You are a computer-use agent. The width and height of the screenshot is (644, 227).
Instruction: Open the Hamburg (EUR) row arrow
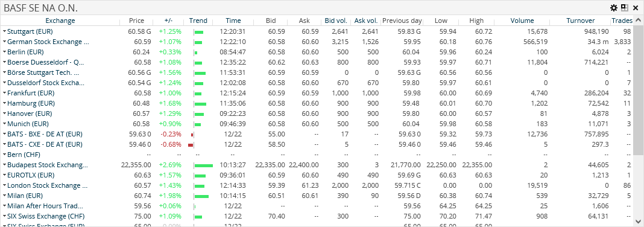point(4,103)
